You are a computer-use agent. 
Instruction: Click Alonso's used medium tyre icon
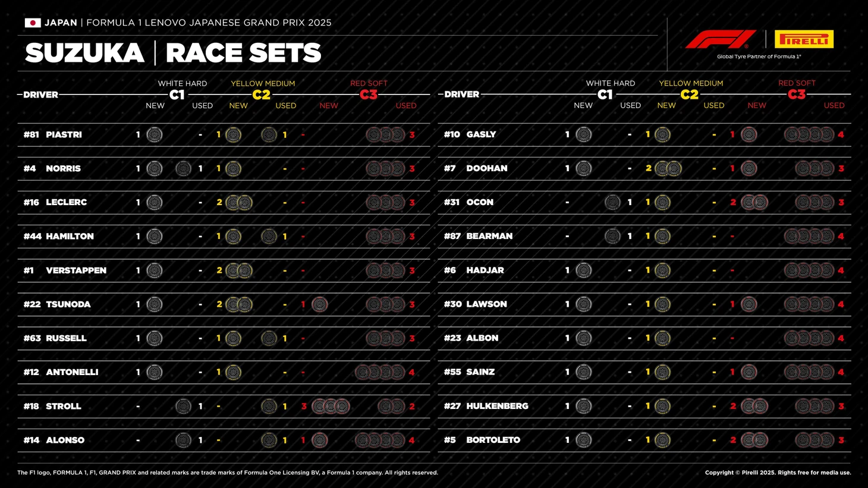(x=269, y=440)
